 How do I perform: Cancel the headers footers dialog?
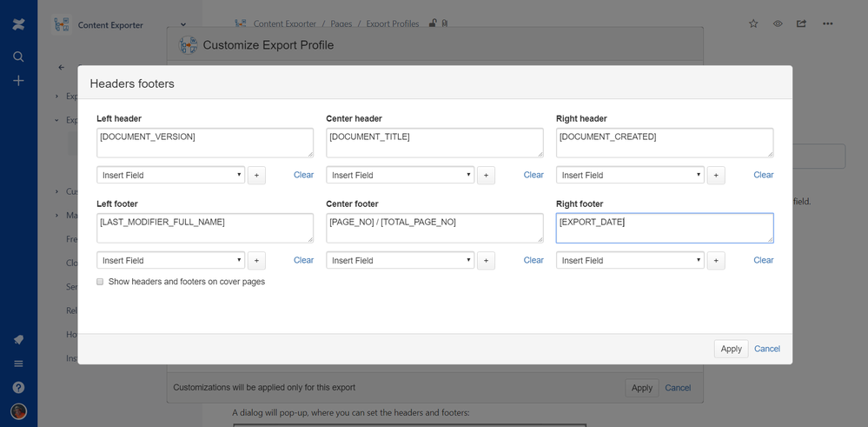coord(766,349)
